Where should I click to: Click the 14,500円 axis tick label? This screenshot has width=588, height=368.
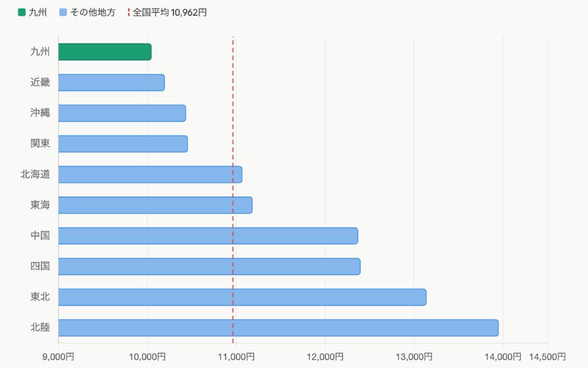coord(547,356)
